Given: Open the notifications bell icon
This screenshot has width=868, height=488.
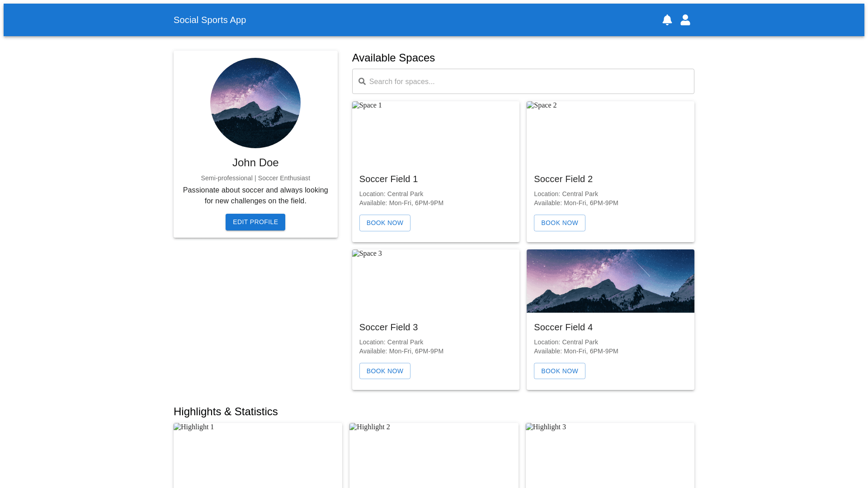Looking at the screenshot, I should [x=667, y=20].
